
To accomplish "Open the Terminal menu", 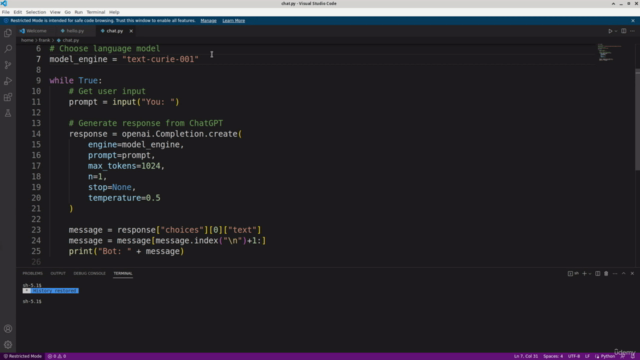I will 96,12.
